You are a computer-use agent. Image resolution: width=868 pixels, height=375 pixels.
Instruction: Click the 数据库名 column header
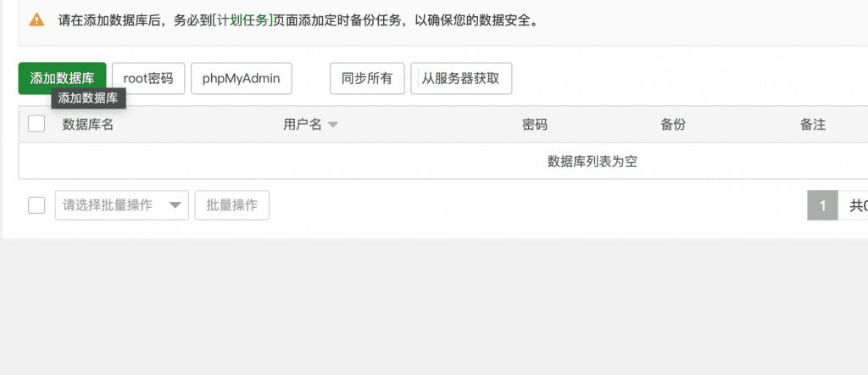click(x=88, y=124)
